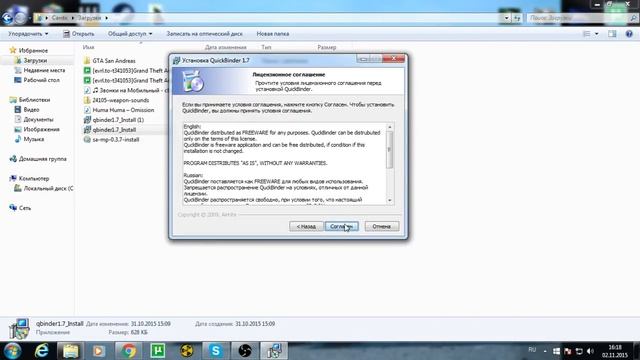Sort by the Имя column header

point(88,47)
